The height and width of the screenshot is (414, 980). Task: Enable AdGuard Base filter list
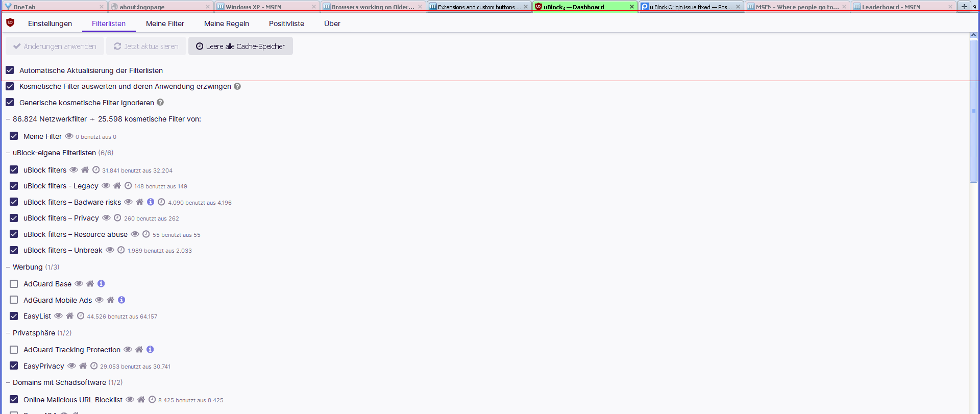(x=14, y=284)
